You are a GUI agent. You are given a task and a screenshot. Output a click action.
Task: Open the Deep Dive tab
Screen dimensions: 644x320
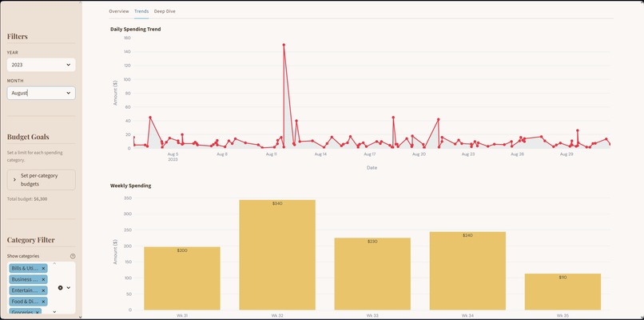tap(165, 11)
